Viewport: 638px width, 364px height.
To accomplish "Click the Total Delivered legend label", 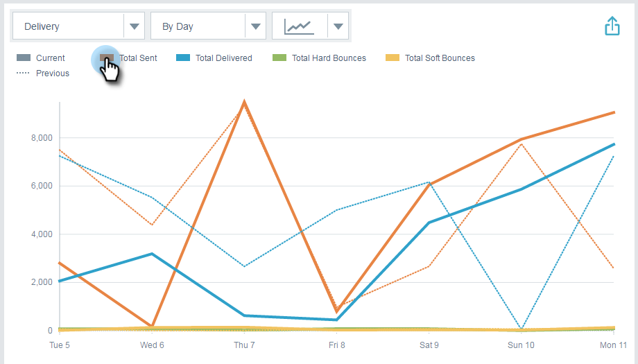I will click(x=224, y=58).
